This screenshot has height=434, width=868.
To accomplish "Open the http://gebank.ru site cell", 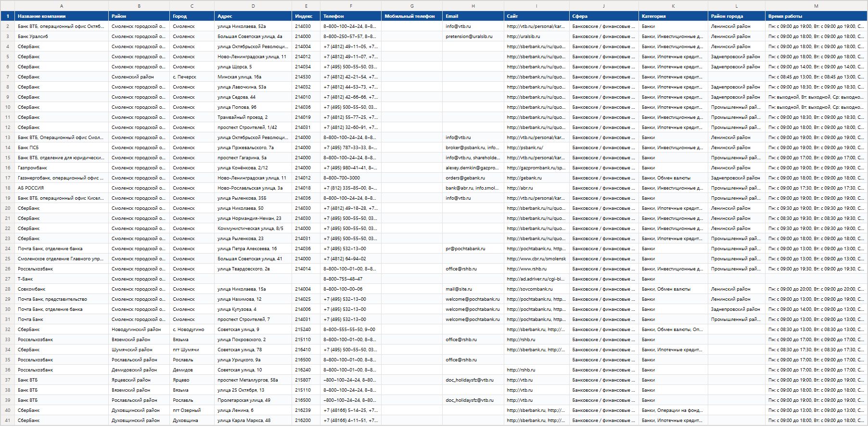I will 536,178.
